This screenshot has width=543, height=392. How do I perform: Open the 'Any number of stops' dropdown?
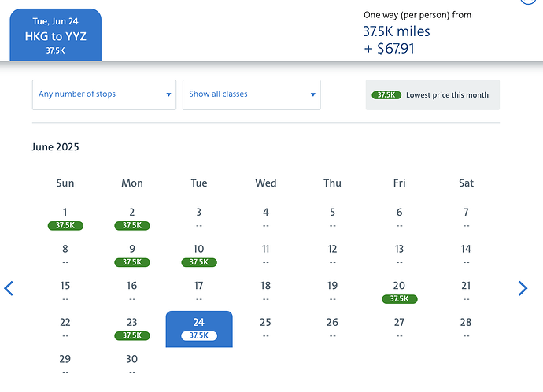coord(104,94)
